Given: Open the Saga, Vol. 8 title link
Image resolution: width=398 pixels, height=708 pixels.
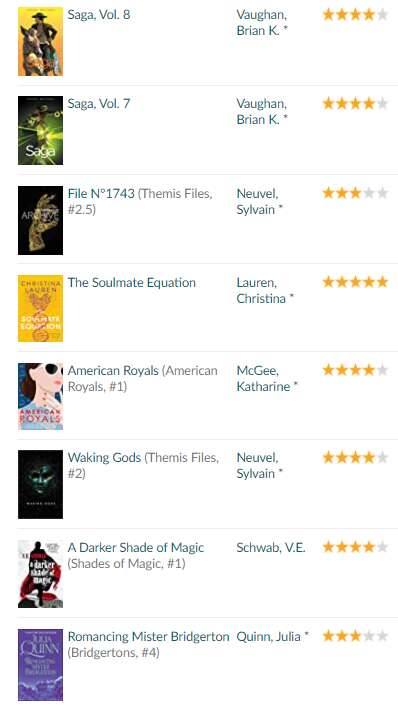Looking at the screenshot, I should coord(98,14).
